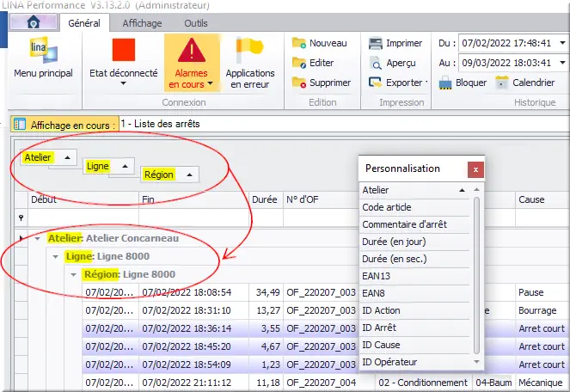The width and height of the screenshot is (570, 392).
Task: Click the Imprimer printer icon
Action: pyautogui.click(x=376, y=43)
